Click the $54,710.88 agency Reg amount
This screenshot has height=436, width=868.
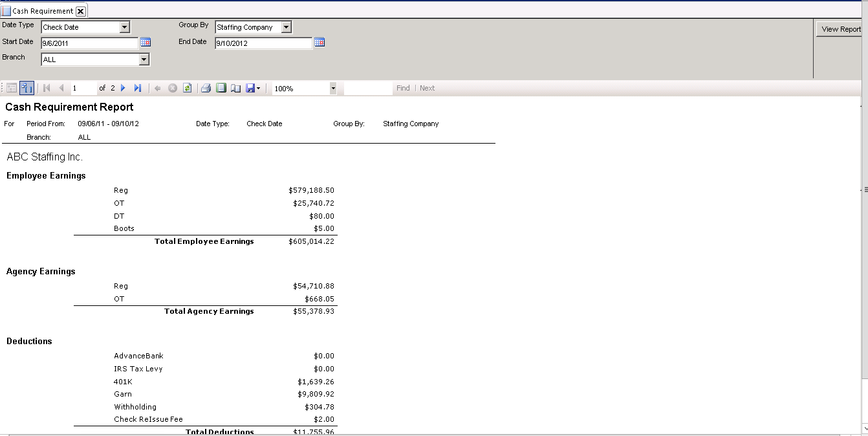(x=313, y=286)
